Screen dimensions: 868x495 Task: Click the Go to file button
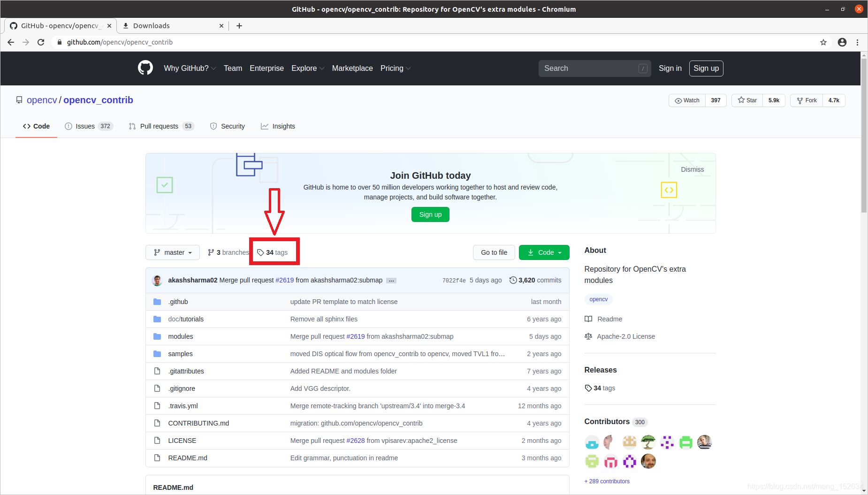494,252
